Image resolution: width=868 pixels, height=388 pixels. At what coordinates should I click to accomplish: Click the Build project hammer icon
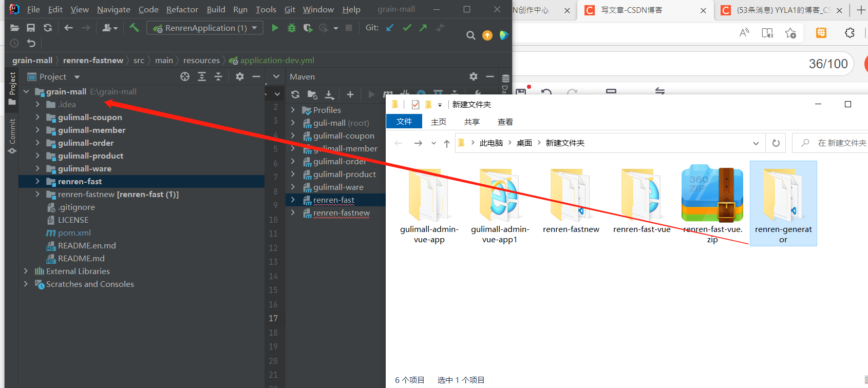pos(134,28)
